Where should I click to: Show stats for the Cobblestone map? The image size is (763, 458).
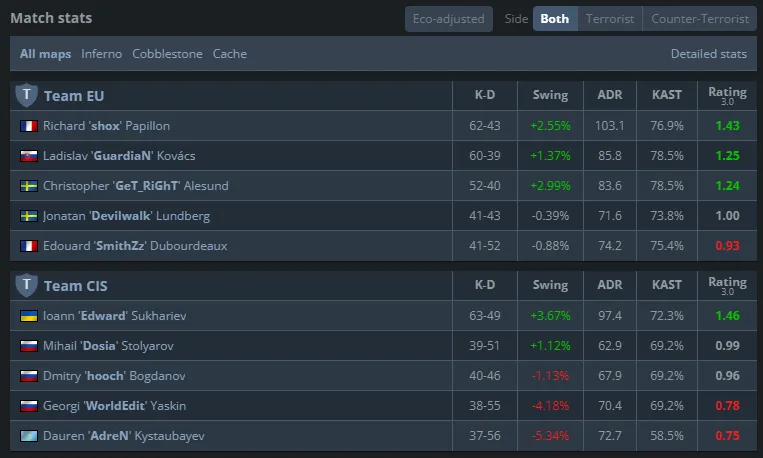tap(167, 54)
